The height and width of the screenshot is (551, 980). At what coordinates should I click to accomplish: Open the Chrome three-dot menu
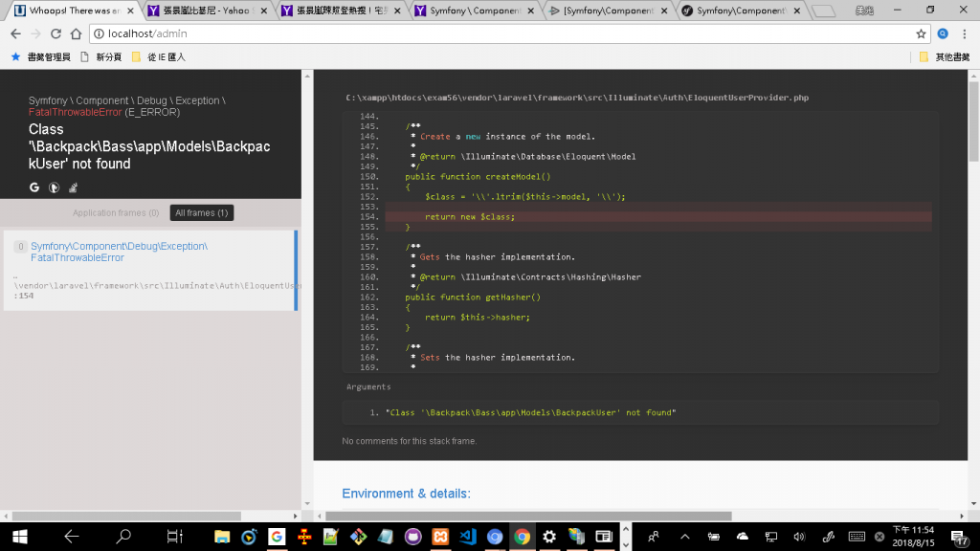pyautogui.click(x=965, y=33)
